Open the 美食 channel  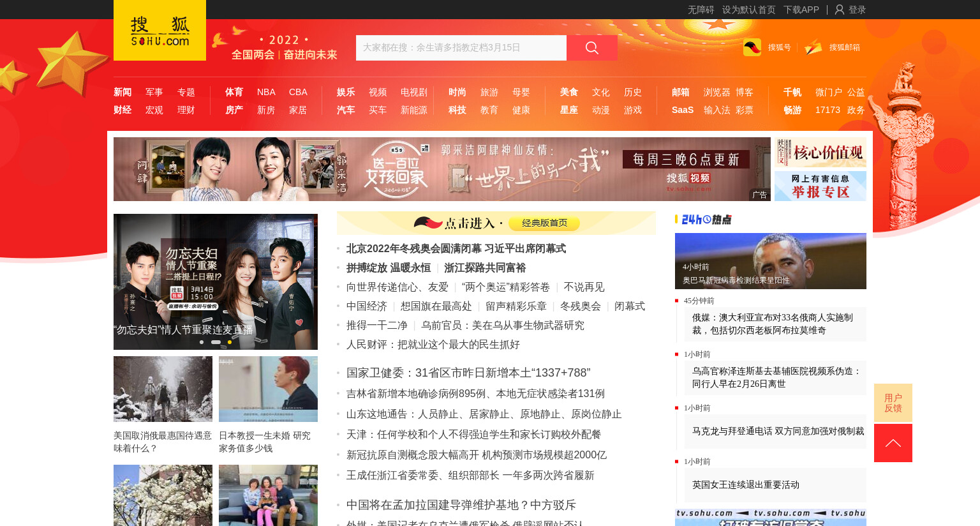pyautogui.click(x=569, y=92)
